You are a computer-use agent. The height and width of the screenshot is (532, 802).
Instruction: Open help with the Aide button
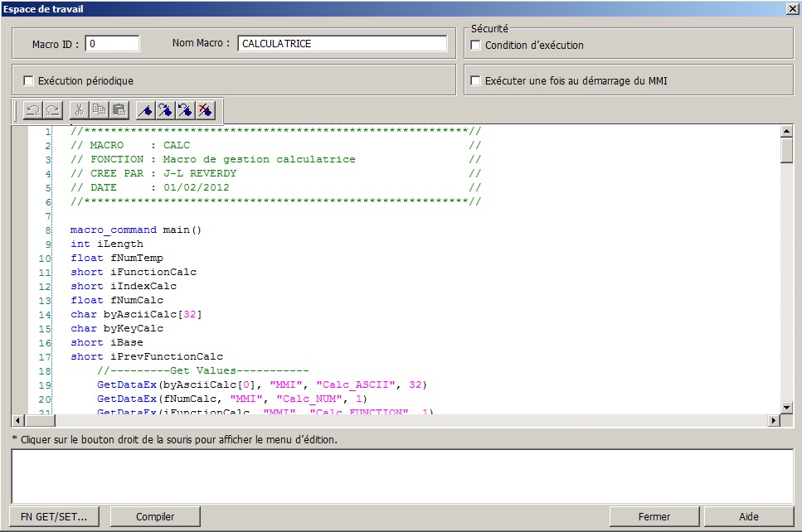748,516
